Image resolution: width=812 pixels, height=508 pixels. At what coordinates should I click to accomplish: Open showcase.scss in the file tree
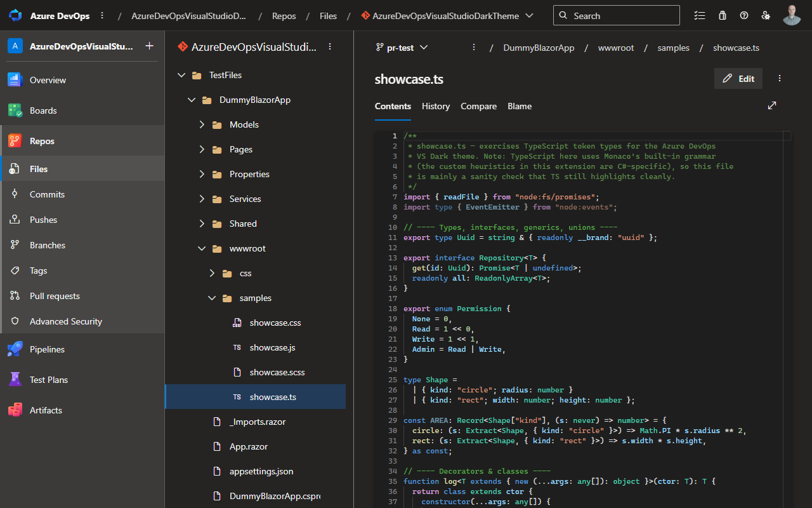(x=256, y=372)
